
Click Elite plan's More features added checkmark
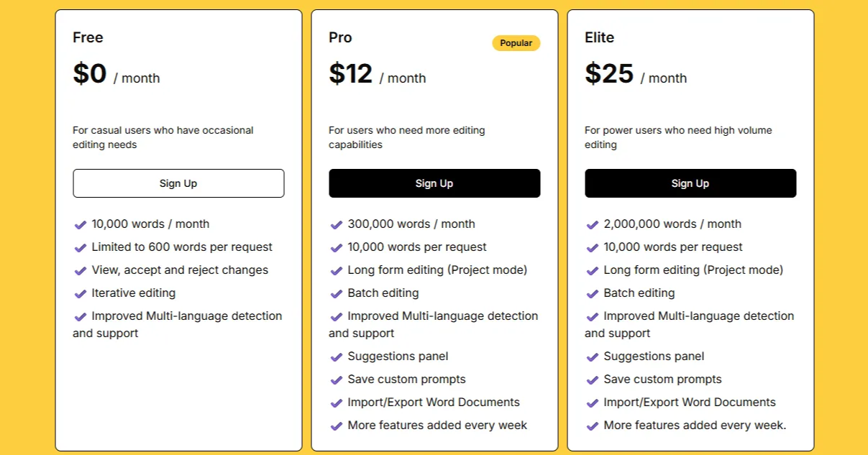coord(593,426)
